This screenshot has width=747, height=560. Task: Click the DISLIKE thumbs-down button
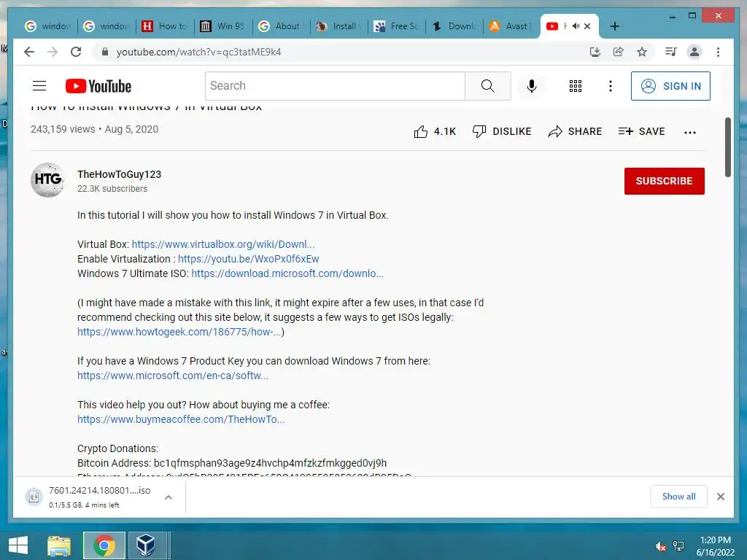502,131
